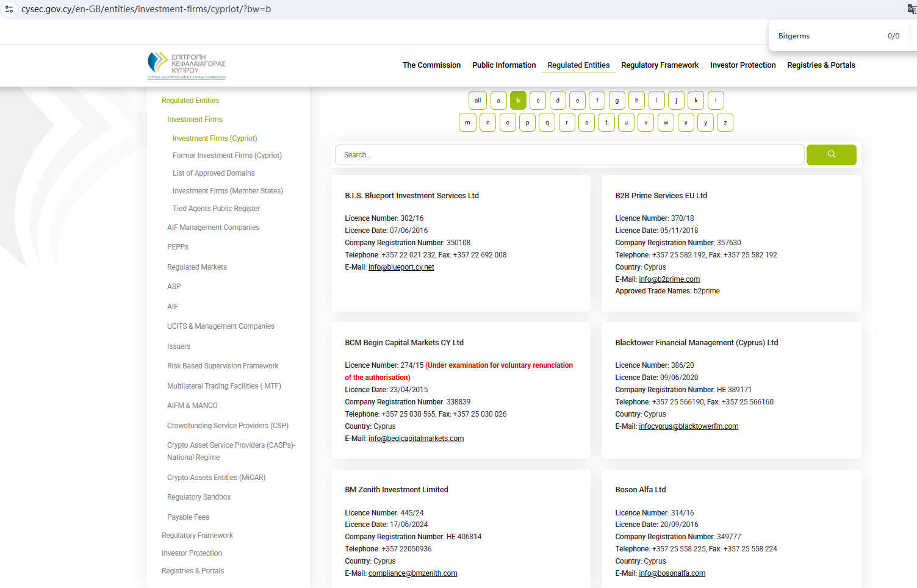Open B2B Prime Services EU Ltd entry
Viewport: 917px width, 588px height.
(x=661, y=196)
